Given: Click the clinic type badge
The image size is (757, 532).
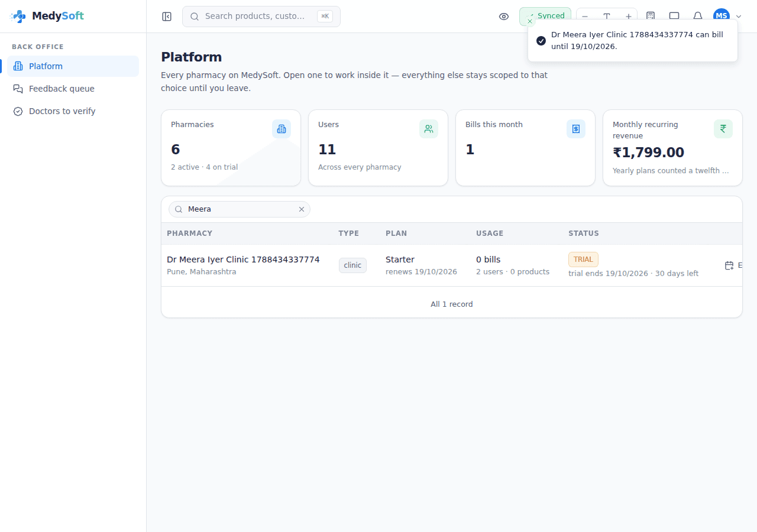Looking at the screenshot, I should coord(352,265).
